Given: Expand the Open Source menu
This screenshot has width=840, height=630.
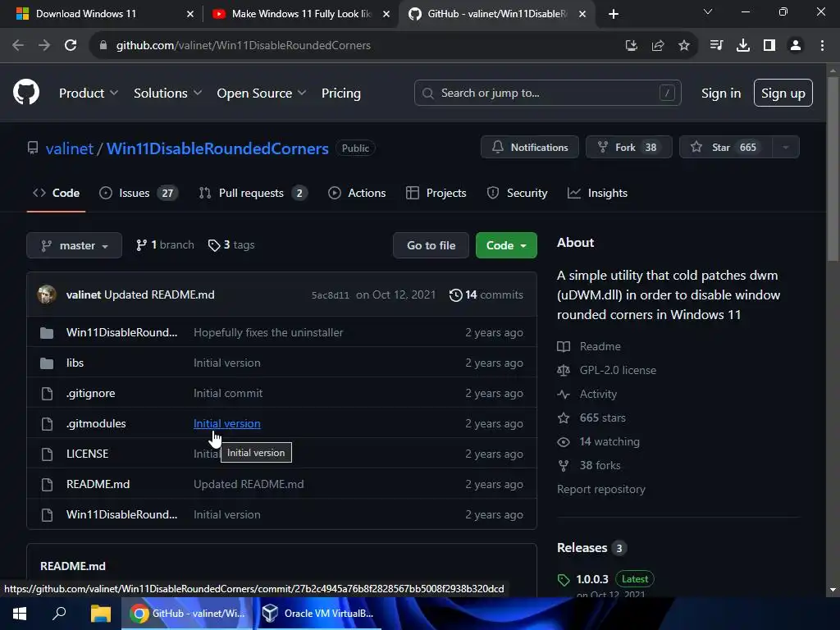Looking at the screenshot, I should (262, 94).
